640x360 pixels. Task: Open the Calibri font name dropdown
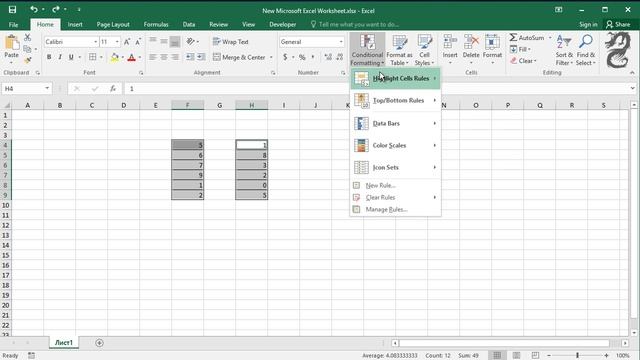point(96,42)
